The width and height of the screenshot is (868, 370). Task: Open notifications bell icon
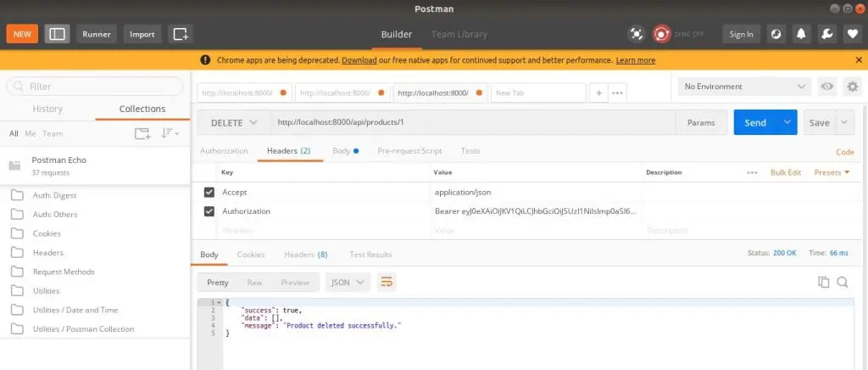[x=801, y=34]
